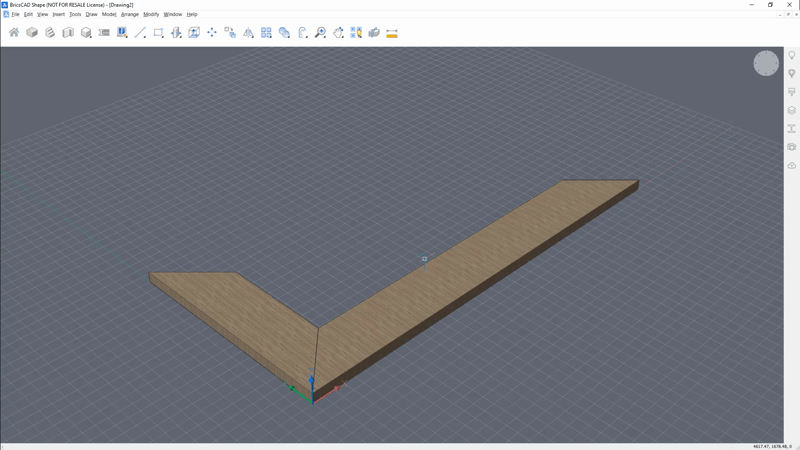Select the Stair tool icon
800x450 pixels.
tap(50, 33)
